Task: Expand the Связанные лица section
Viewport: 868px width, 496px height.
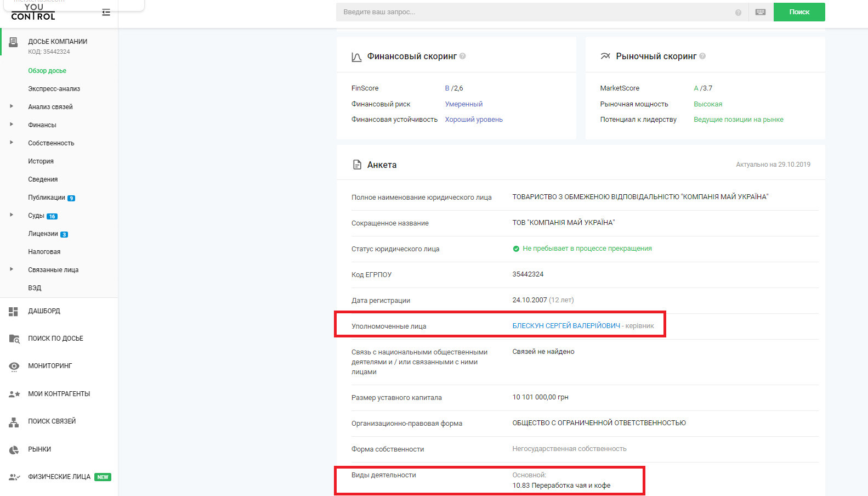Action: tap(12, 269)
